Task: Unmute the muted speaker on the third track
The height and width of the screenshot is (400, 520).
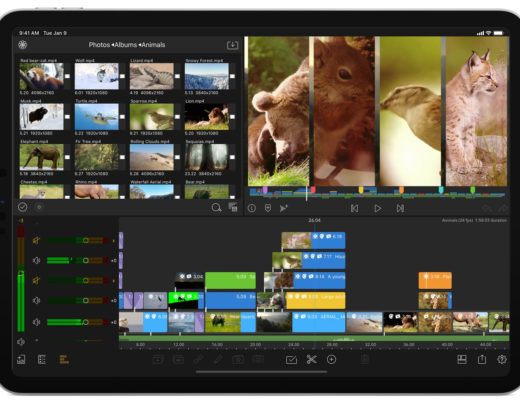Action: click(x=36, y=280)
